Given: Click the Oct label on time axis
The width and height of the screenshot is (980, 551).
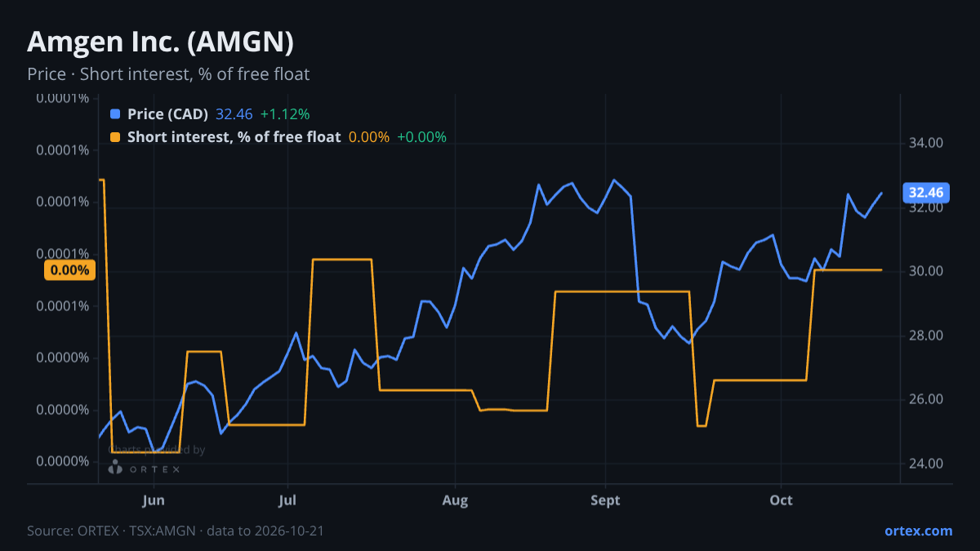Looking at the screenshot, I should tap(782, 500).
